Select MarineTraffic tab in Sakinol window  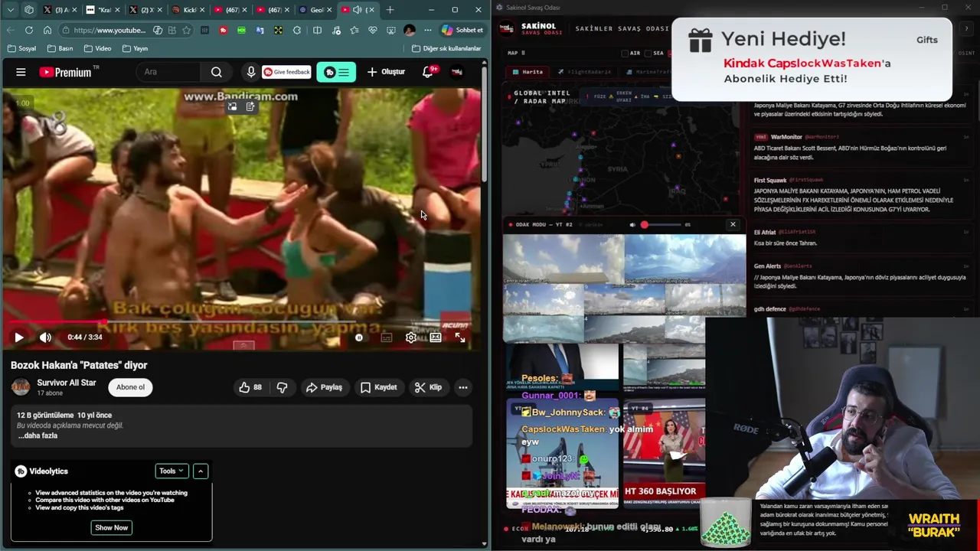pos(648,72)
